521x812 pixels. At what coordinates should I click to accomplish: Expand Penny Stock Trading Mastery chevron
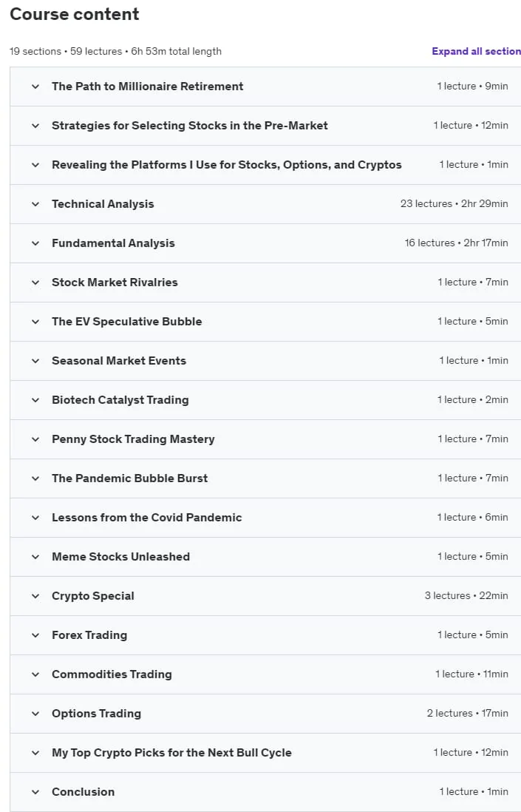[35, 440]
